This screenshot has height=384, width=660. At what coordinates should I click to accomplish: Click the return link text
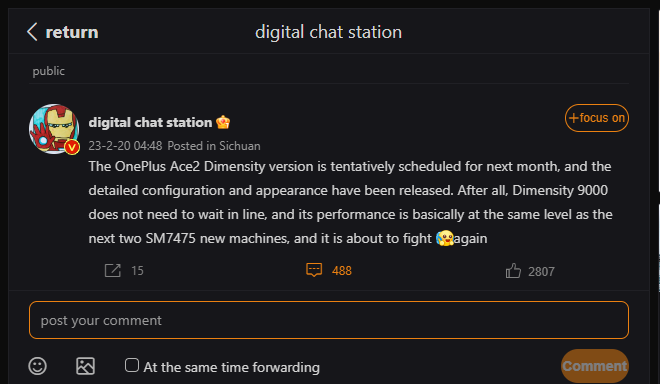coord(72,32)
